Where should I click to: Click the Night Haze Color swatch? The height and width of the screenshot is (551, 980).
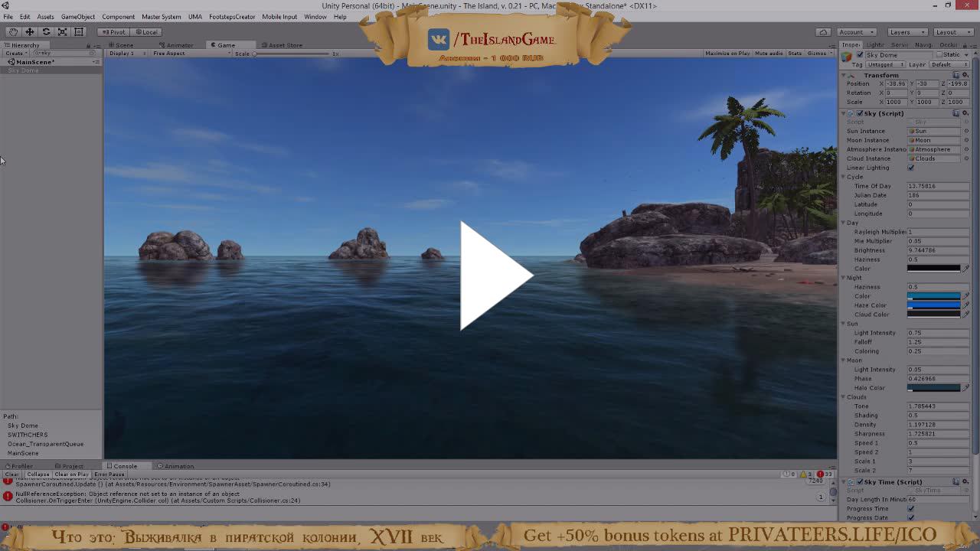[933, 305]
